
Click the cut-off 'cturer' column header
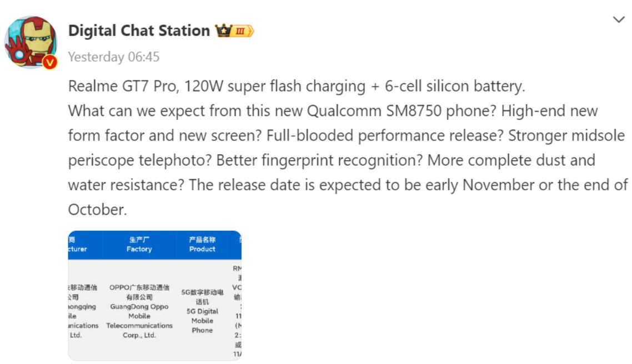click(x=78, y=249)
